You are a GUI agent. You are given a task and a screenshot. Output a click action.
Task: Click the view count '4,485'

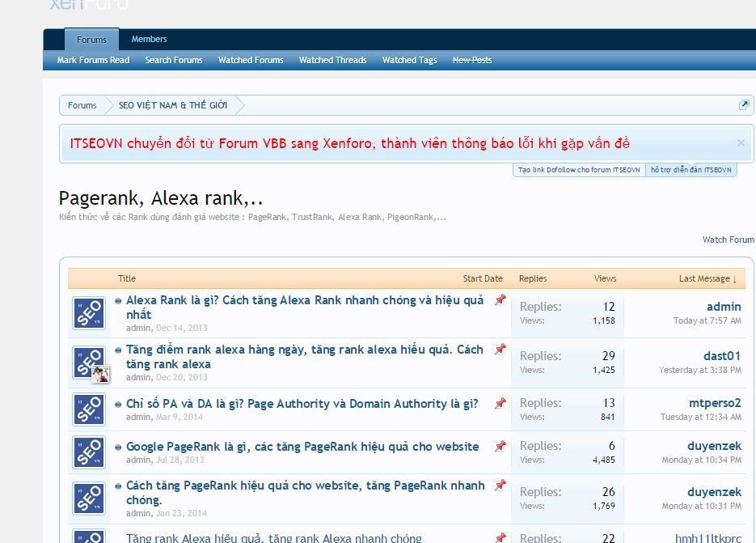point(604,460)
